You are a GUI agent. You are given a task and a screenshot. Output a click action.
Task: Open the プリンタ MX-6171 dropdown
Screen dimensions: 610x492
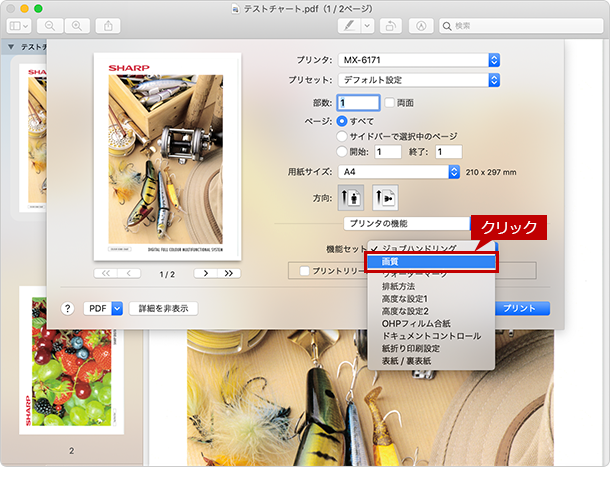coord(419,60)
